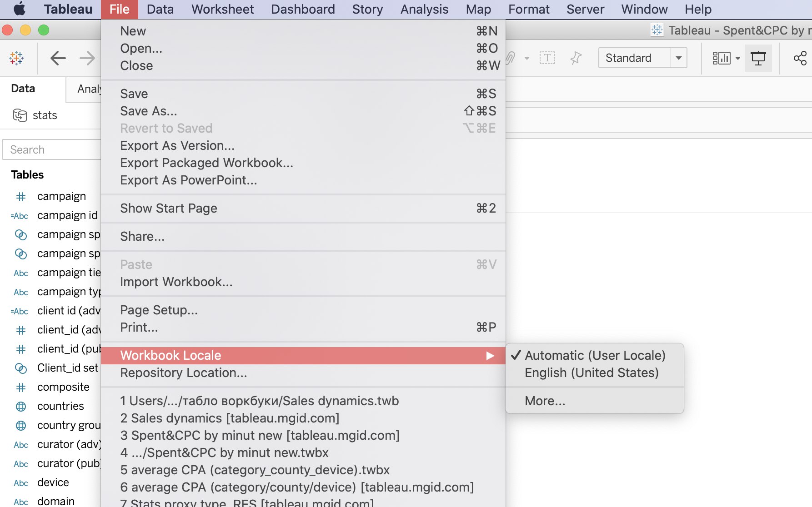Open the Worksheet menu
Screen dimensions: 812x507
[x=222, y=9]
